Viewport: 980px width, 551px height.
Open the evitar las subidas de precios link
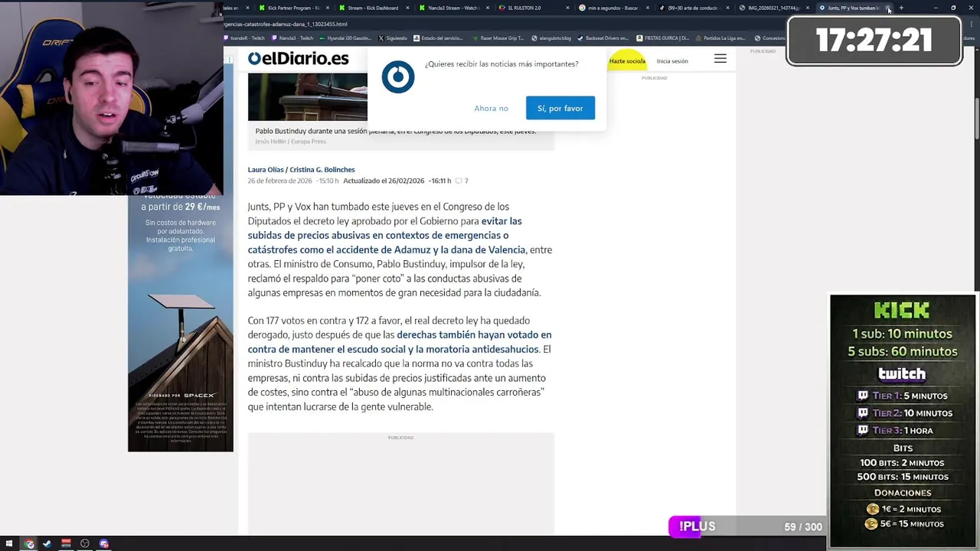point(386,235)
